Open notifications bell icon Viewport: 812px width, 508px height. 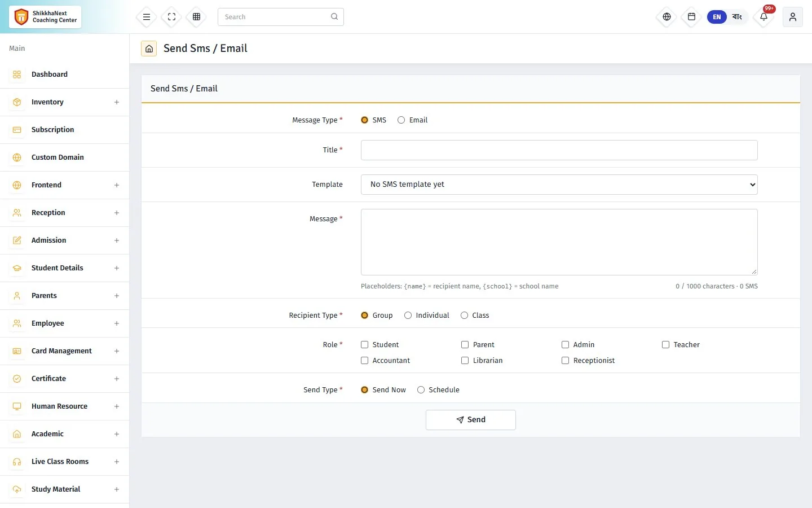click(764, 17)
